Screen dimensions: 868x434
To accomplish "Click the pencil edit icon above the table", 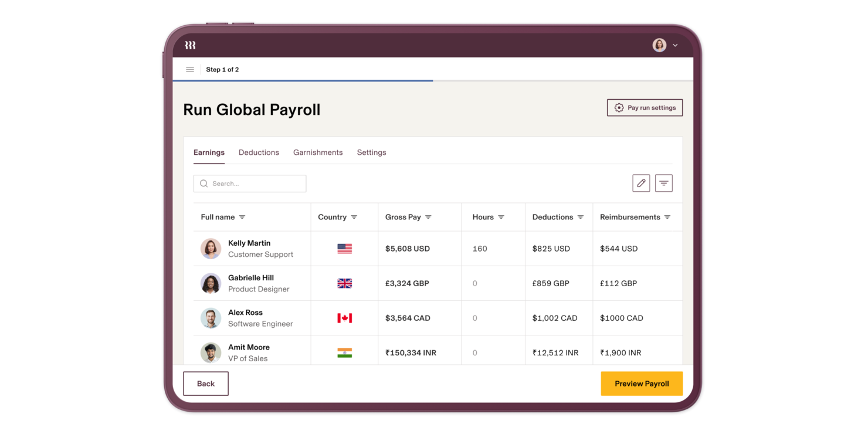I will tap(641, 183).
